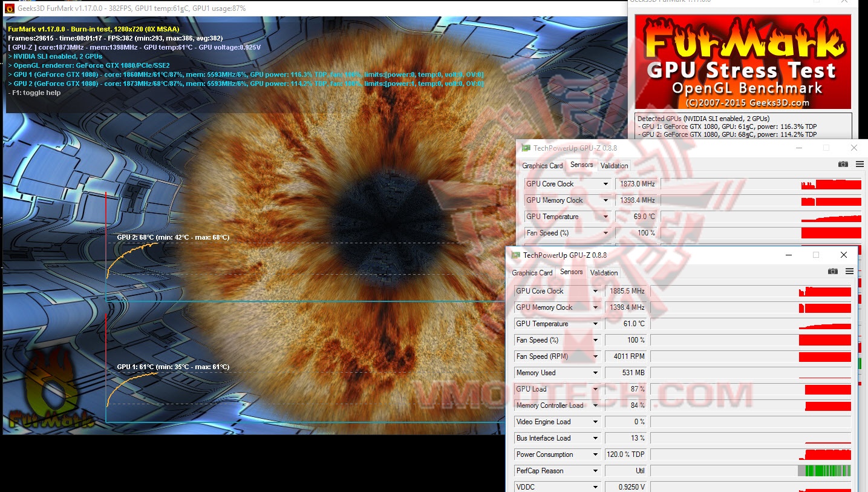This screenshot has height=492, width=868.
Task: Switch to Graphics Card tab in front GPU-Z
Action: click(x=532, y=273)
